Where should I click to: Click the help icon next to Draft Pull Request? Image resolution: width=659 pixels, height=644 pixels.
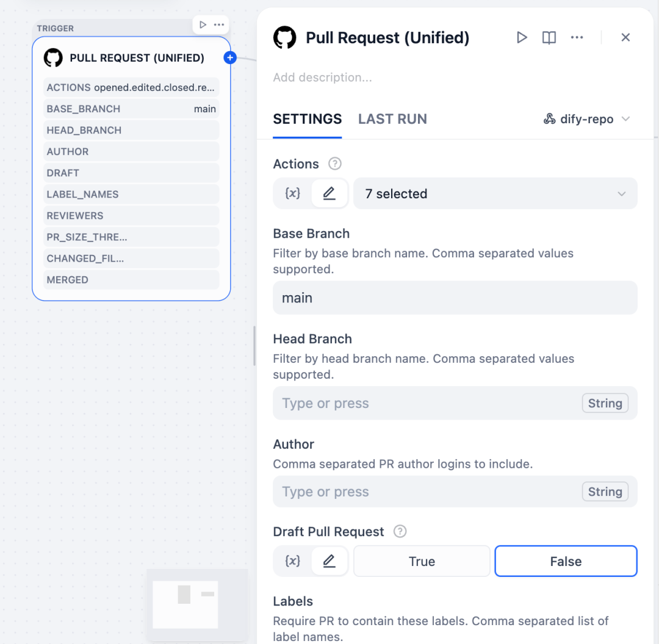(400, 531)
